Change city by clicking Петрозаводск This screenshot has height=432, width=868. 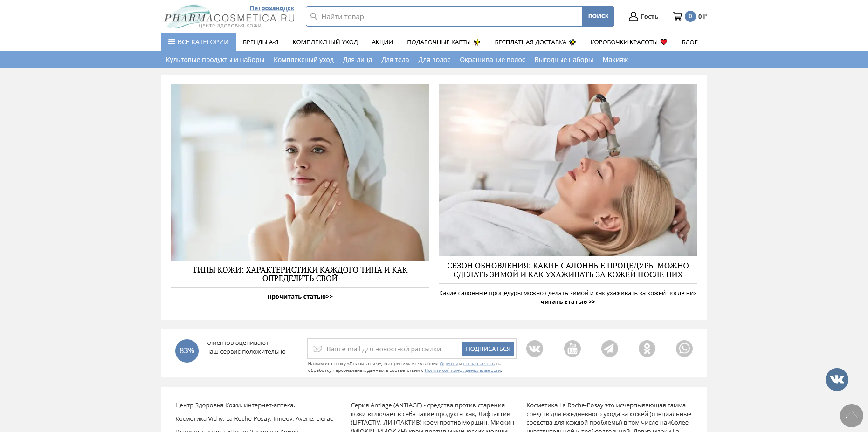[272, 8]
